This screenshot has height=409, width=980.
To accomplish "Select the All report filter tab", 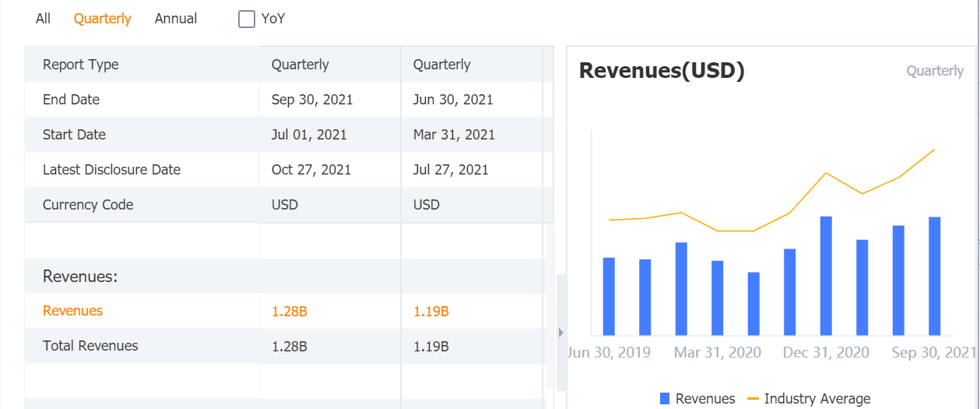I will pyautogui.click(x=43, y=19).
